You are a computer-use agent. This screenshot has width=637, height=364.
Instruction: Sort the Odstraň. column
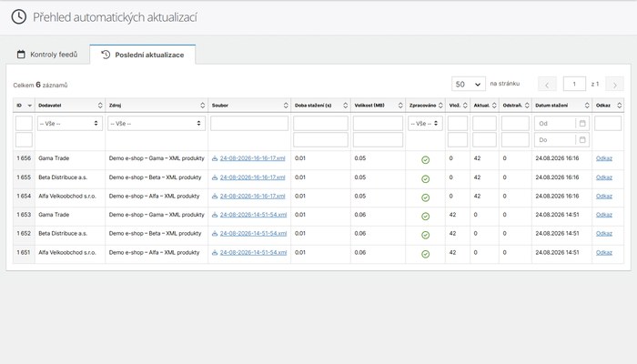(527, 106)
